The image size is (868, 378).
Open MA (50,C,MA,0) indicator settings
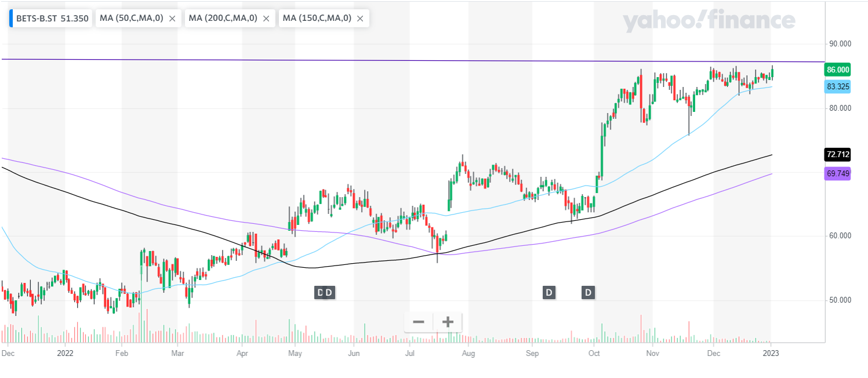click(132, 19)
